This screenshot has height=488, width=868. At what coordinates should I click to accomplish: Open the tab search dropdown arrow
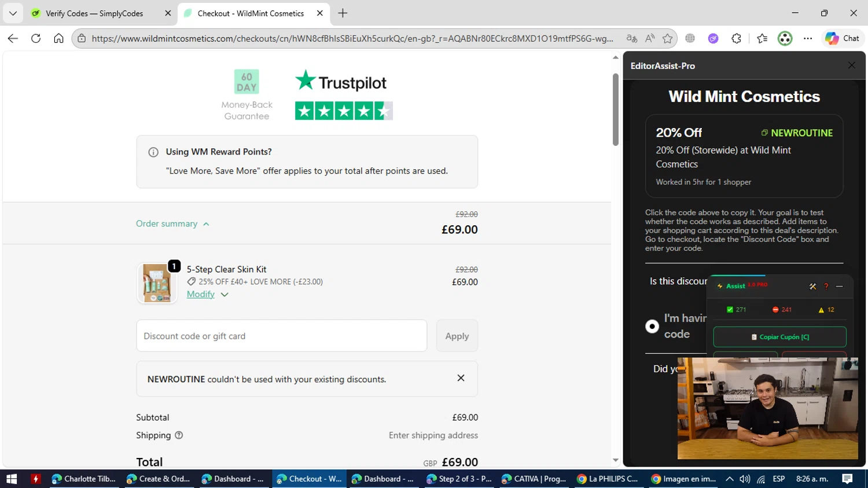(x=13, y=13)
